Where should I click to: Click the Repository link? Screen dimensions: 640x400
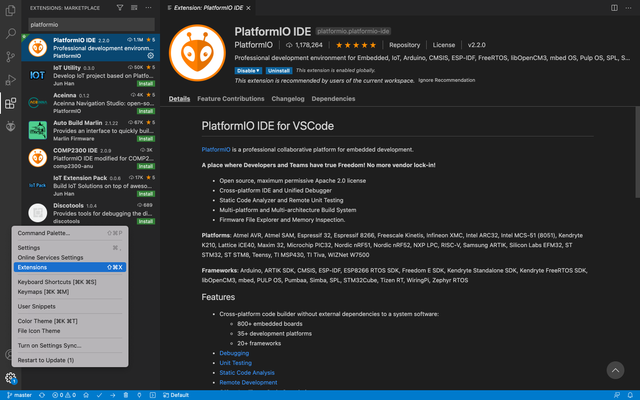[x=404, y=45]
